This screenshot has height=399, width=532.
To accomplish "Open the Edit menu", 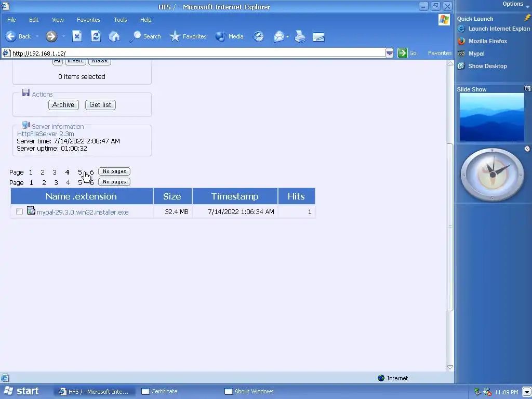I will point(34,20).
